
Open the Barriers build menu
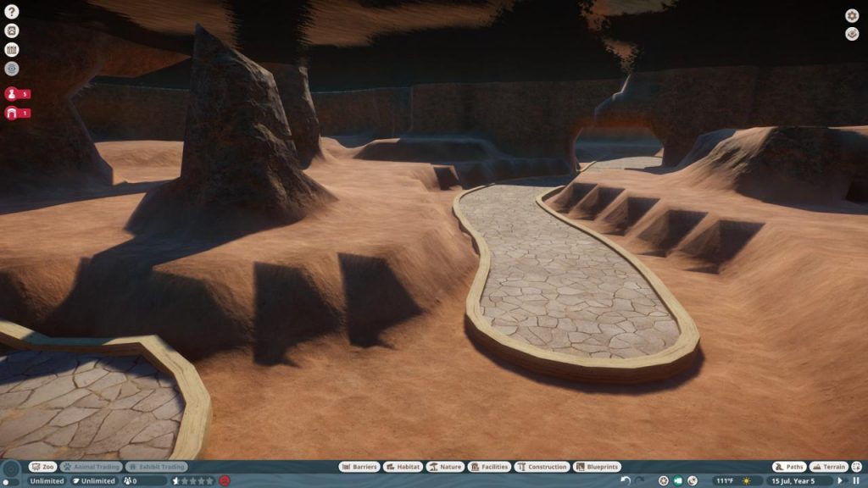pos(359,467)
